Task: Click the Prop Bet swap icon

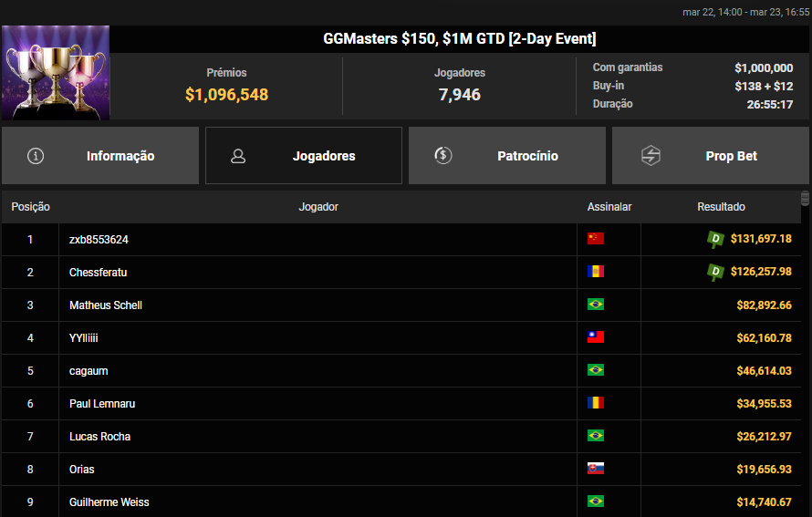Action: 651,155
